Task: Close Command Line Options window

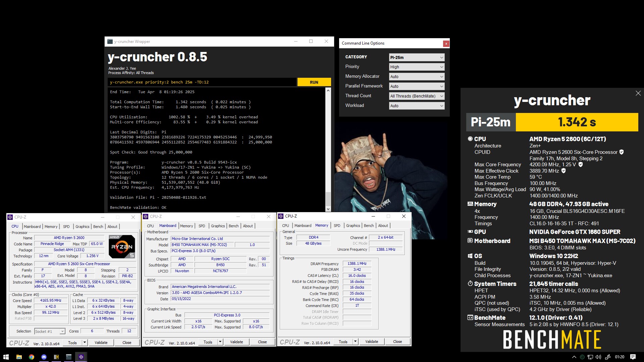Action: pyautogui.click(x=446, y=43)
